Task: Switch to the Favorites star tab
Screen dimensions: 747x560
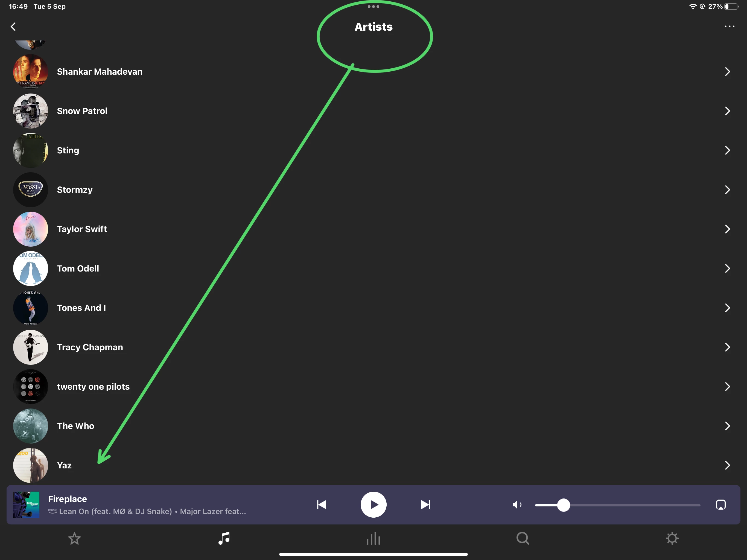Action: (74, 538)
